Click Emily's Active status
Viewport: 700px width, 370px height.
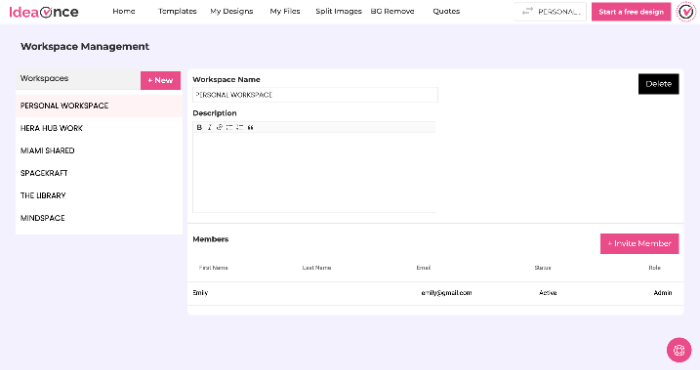(x=548, y=293)
